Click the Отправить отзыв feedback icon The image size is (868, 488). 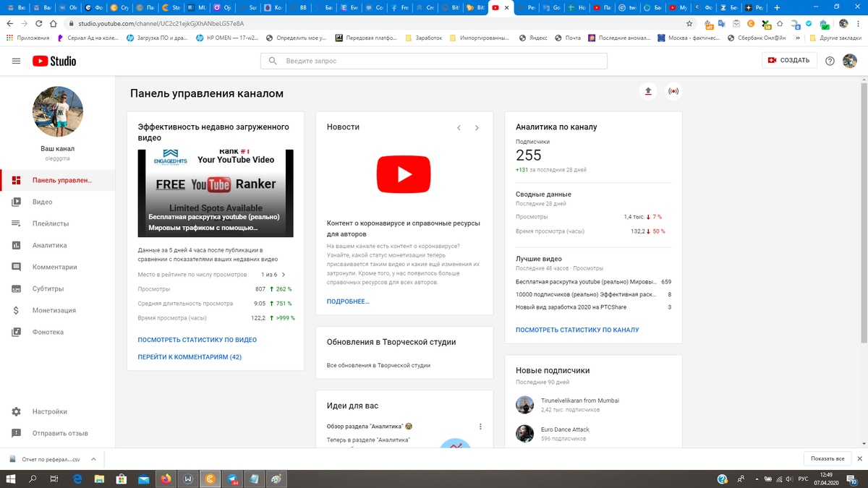tap(16, 433)
